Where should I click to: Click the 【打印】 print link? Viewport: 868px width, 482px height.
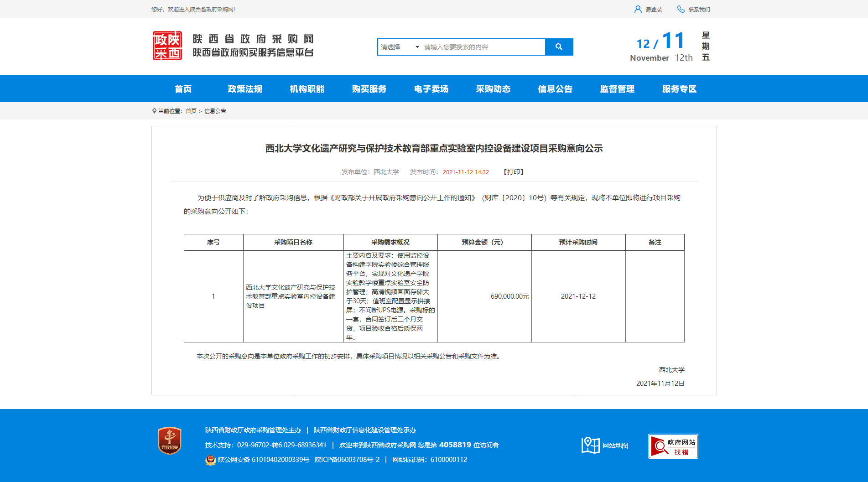[513, 172]
